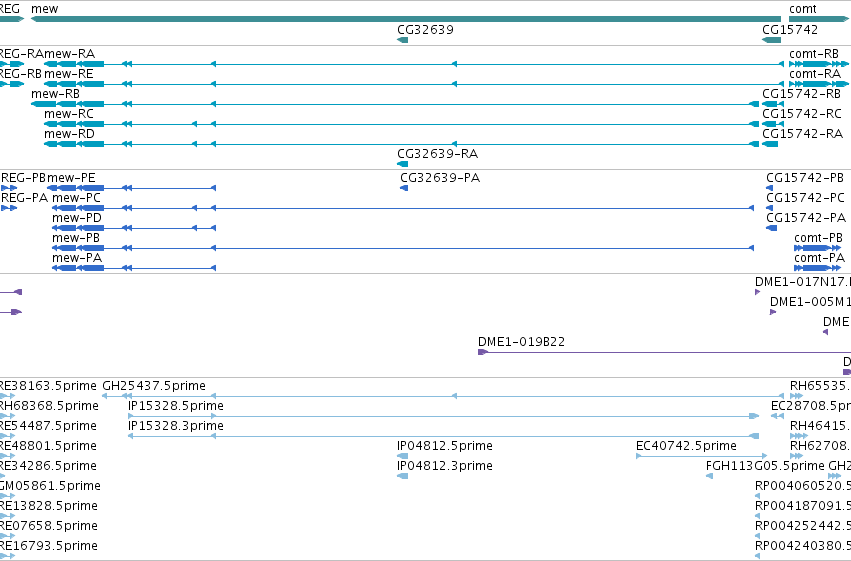Select the DME1-005M1 feature label
851x561 pixels.
coord(810,302)
